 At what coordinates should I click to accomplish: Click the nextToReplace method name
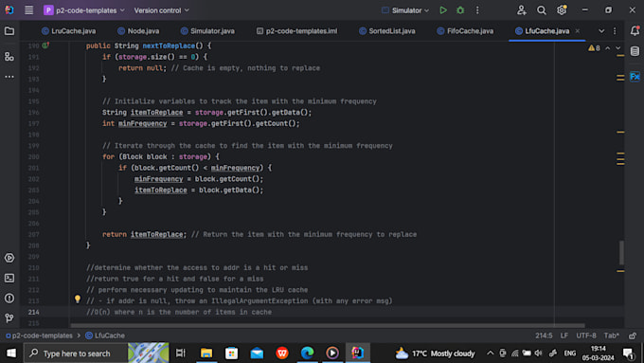click(169, 45)
